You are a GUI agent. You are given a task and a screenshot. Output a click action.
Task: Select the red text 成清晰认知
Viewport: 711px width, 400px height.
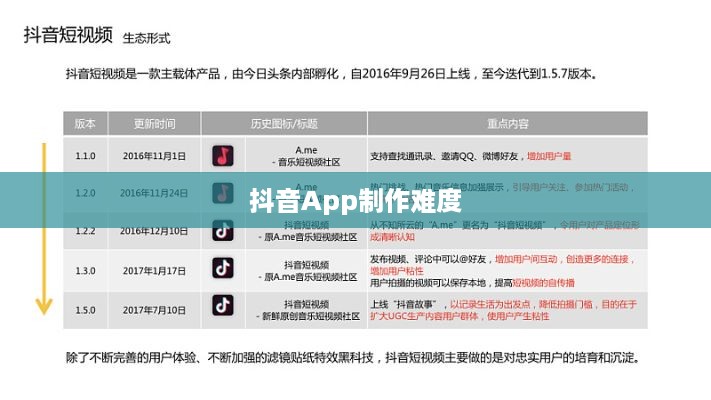tap(392, 237)
